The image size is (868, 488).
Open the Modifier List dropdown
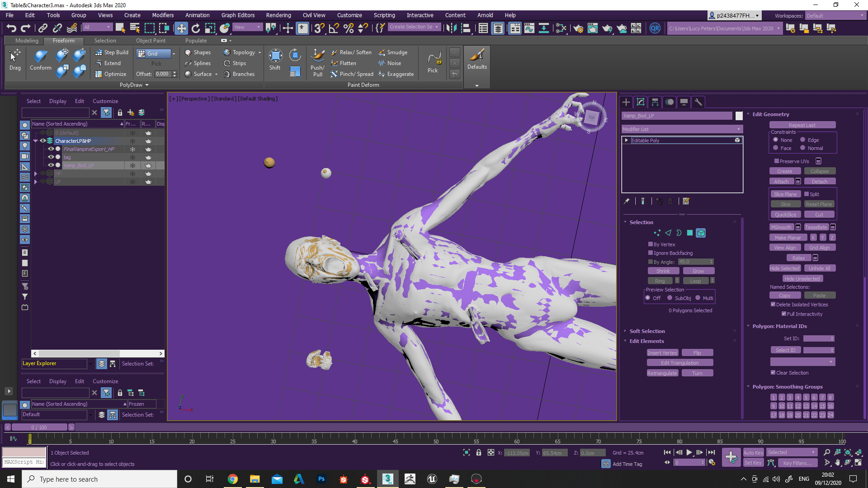pos(738,129)
